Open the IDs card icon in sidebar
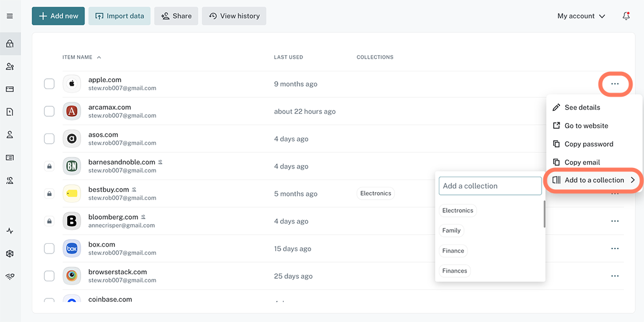The image size is (644, 322). pyautogui.click(x=10, y=158)
